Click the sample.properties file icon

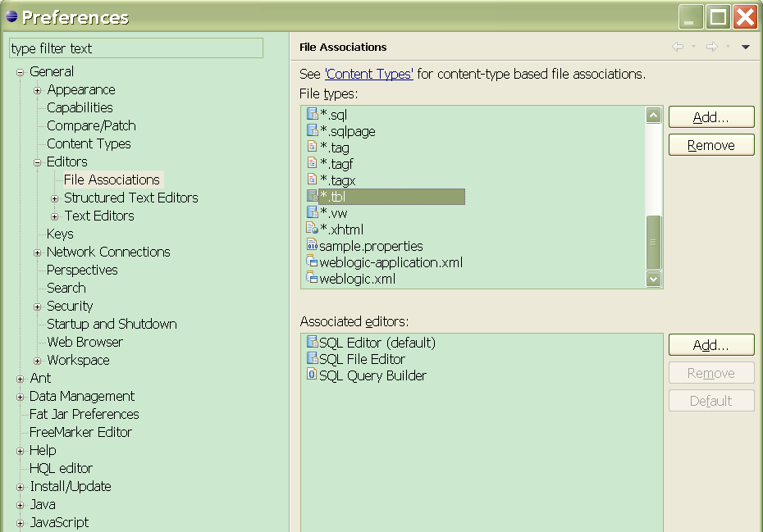pyautogui.click(x=312, y=246)
